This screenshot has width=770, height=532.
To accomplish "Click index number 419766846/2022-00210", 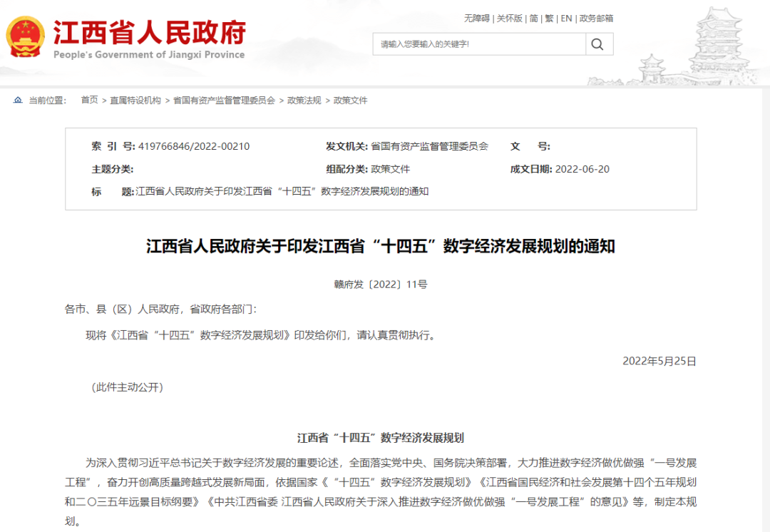I will click(194, 146).
